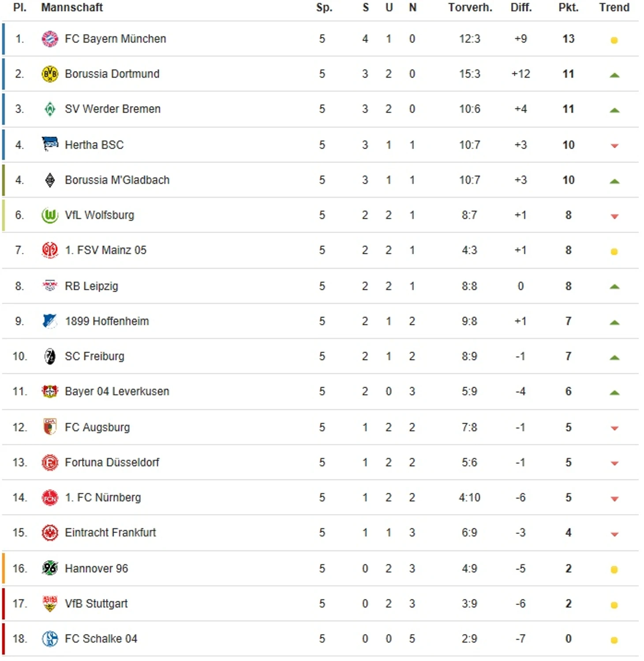Open the Borussia M'Gladbach team link

click(117, 180)
